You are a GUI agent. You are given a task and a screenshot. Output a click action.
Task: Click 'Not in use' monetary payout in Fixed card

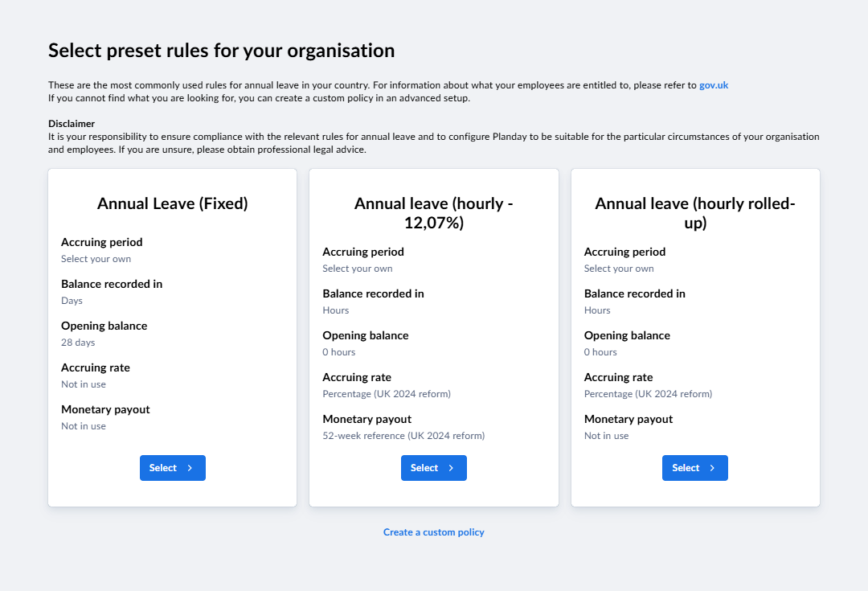coord(84,426)
